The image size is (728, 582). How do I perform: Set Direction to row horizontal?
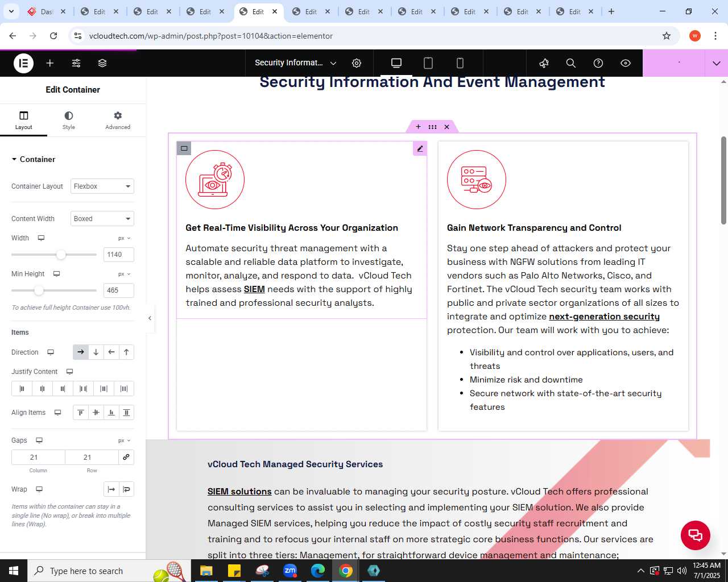(81, 352)
